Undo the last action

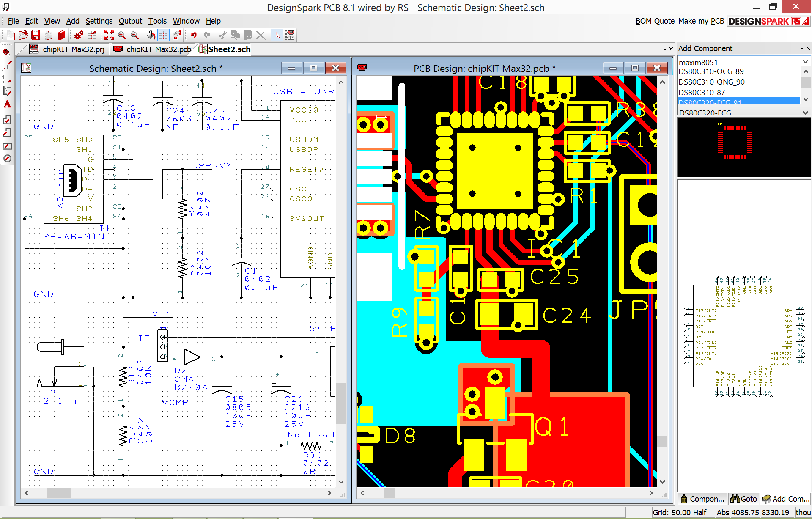coord(194,35)
